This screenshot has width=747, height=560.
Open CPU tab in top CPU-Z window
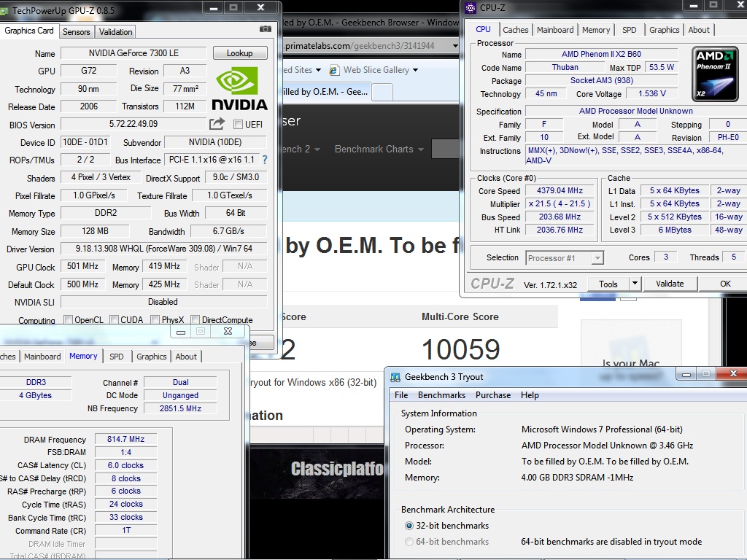coord(483,29)
